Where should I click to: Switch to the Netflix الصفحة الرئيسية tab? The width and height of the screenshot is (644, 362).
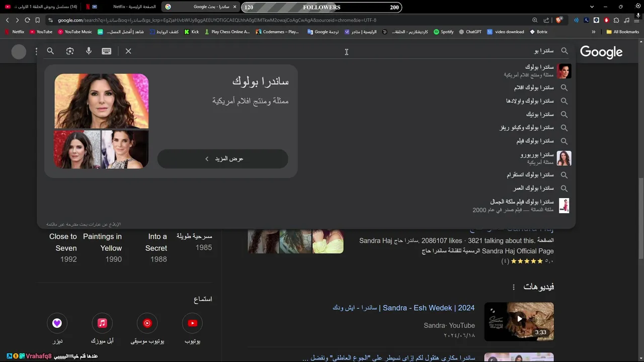point(121,7)
